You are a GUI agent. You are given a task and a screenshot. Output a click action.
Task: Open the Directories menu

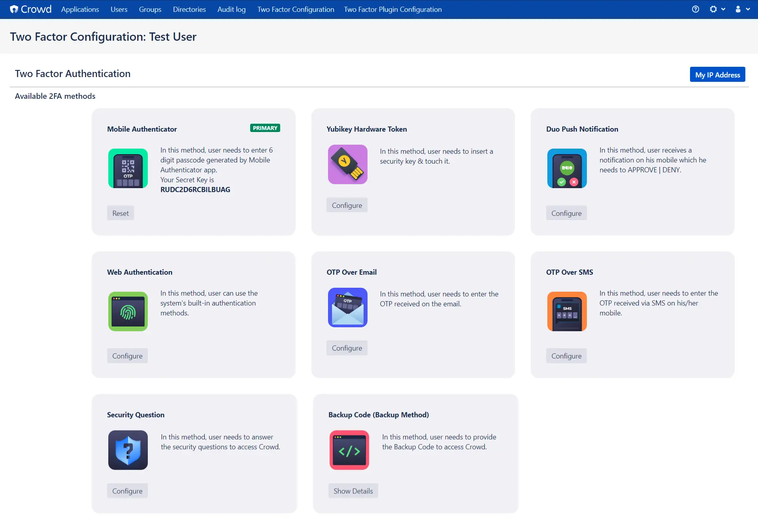pyautogui.click(x=189, y=9)
